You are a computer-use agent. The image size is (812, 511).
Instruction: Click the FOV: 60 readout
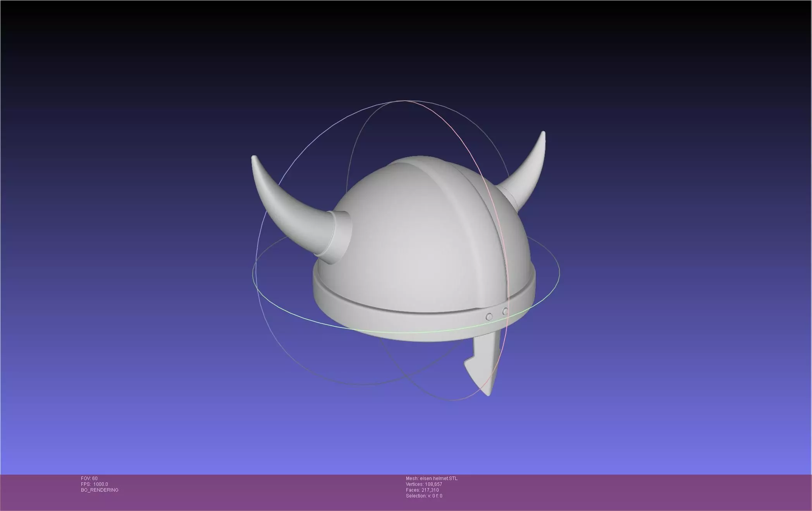point(89,478)
